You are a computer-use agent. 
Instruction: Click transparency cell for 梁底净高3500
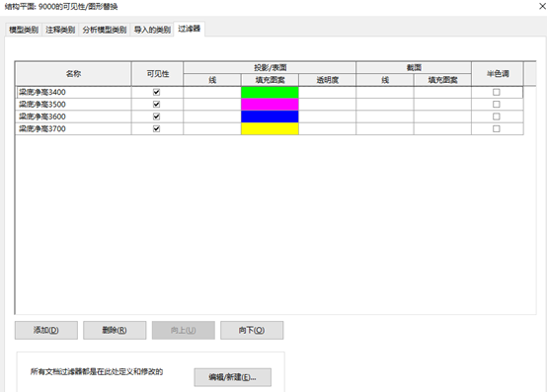coord(327,105)
